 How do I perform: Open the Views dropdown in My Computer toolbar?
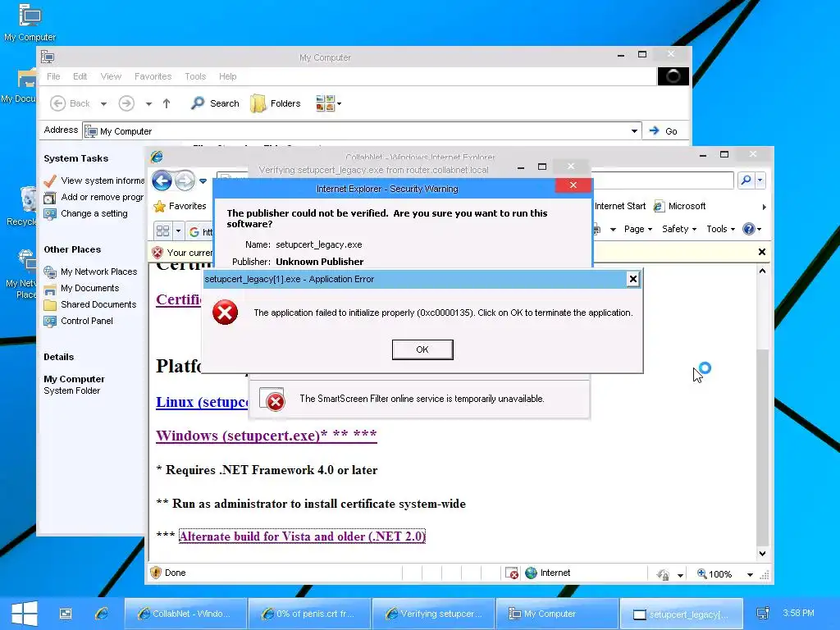[x=328, y=103]
